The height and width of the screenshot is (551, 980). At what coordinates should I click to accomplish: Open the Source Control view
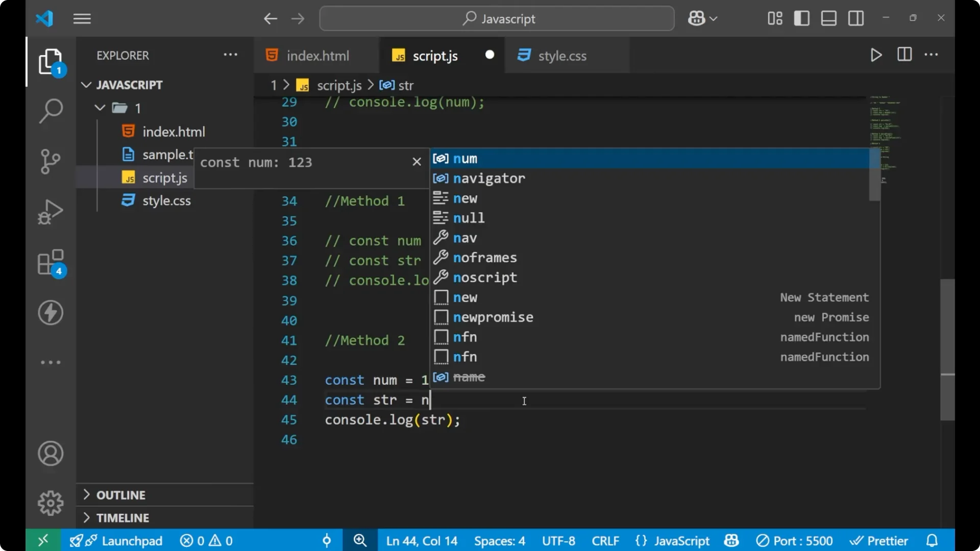tap(50, 161)
